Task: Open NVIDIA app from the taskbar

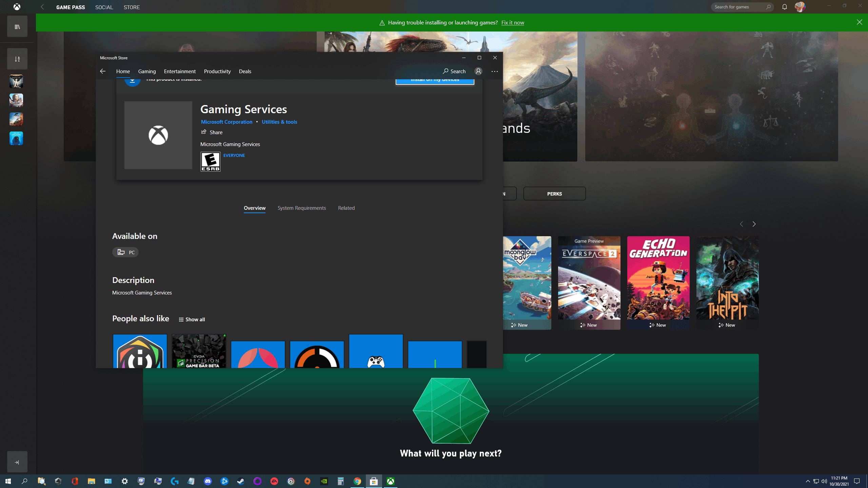Action: pyautogui.click(x=324, y=481)
